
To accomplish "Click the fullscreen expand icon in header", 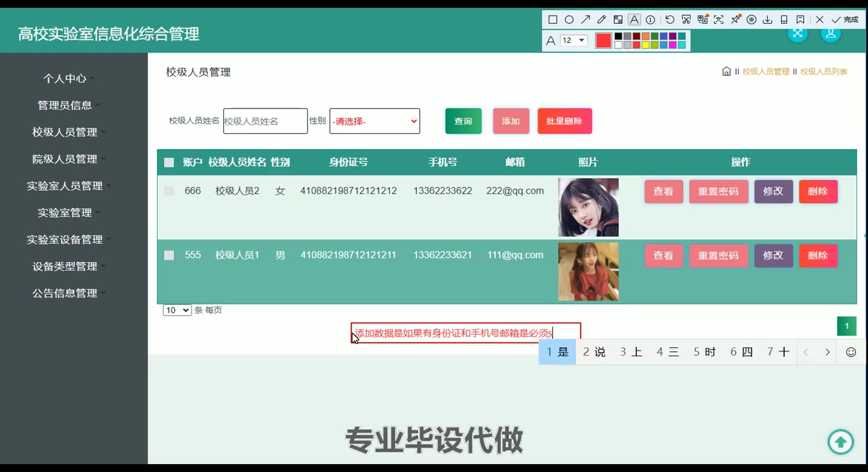I will click(x=797, y=33).
